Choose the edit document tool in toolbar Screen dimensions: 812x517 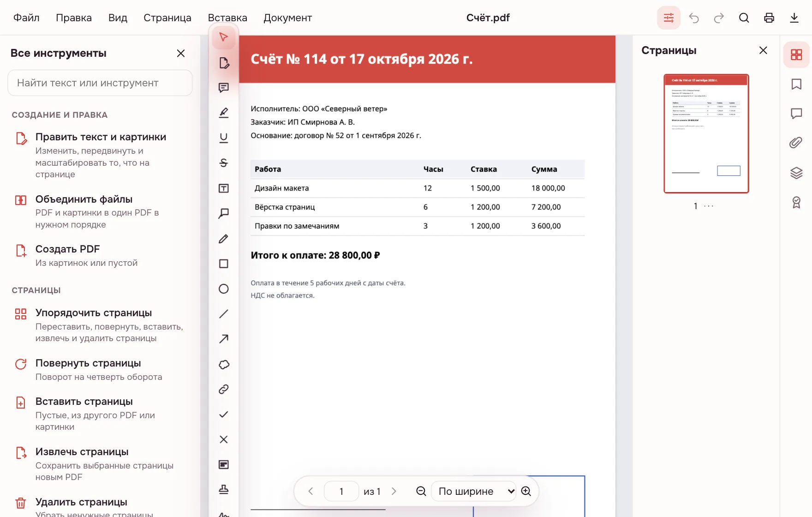(x=224, y=63)
